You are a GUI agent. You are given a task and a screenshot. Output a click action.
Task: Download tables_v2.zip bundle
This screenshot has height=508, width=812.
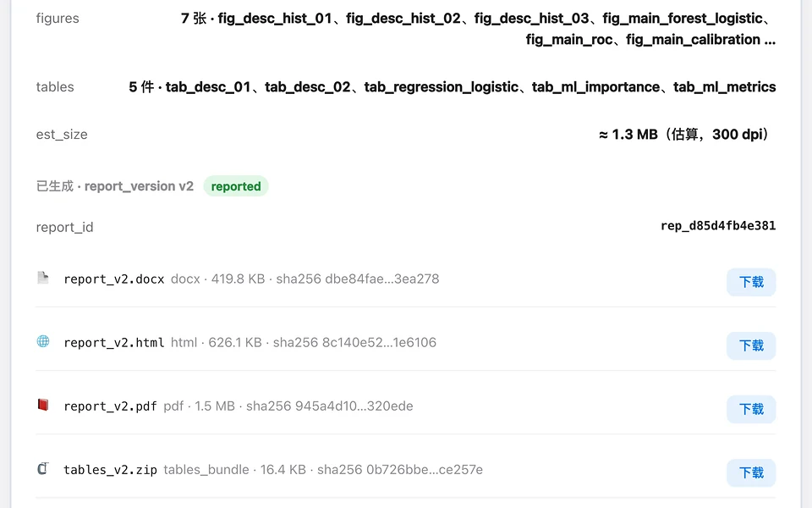(751, 472)
